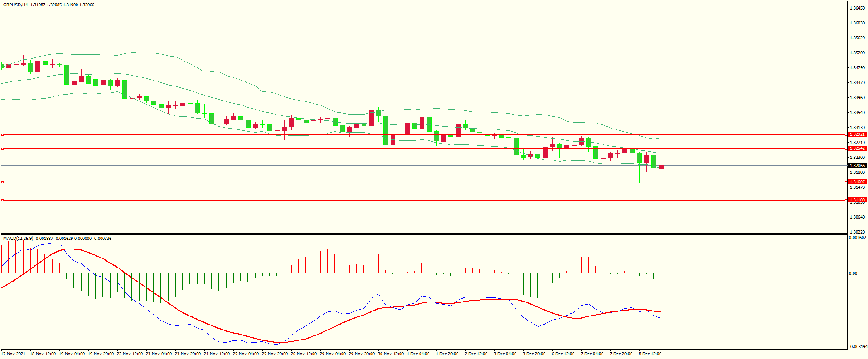
Task: Select the red 1.31607 price tag
Action: [857, 182]
